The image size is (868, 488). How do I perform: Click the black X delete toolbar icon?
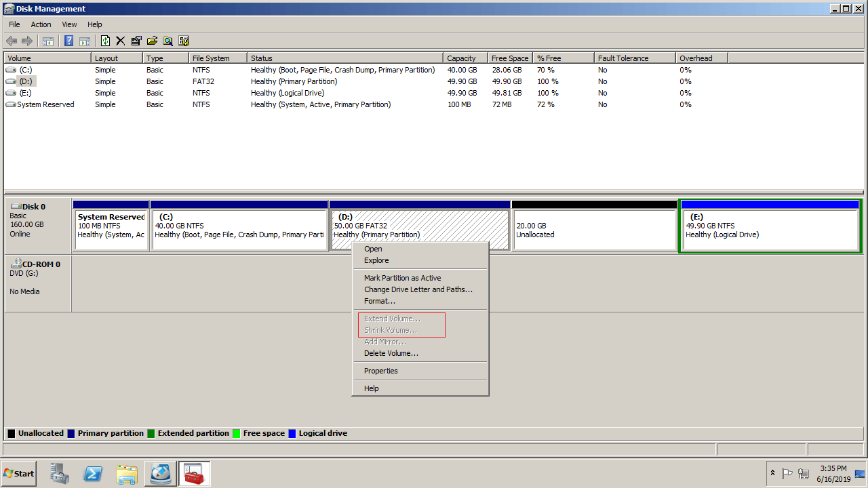(121, 41)
